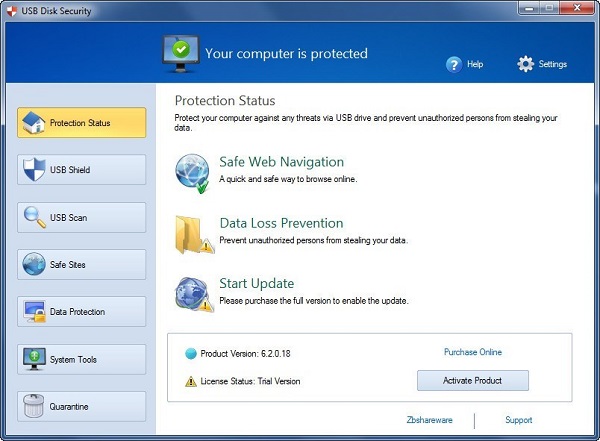Show the Quarantine section

[x=82, y=407]
